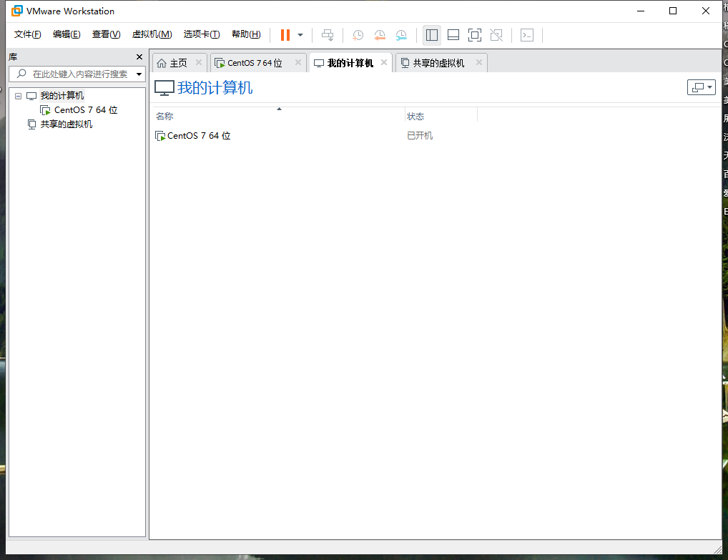Enter full screen mode
728x560 pixels.
474,35
